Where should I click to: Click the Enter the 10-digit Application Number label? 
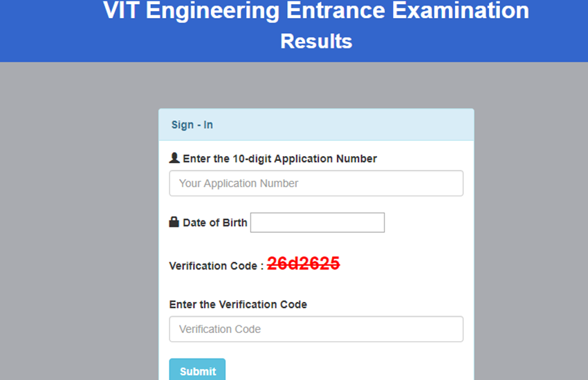coord(279,159)
